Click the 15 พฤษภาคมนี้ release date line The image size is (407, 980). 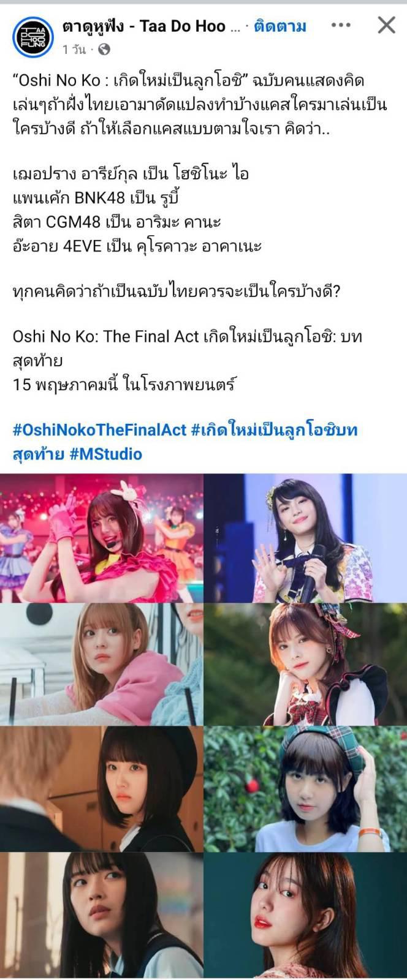pos(124,384)
